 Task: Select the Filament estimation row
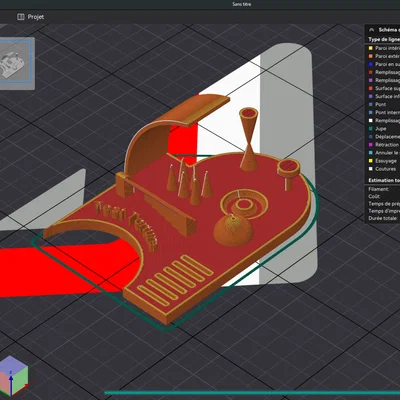(383, 189)
